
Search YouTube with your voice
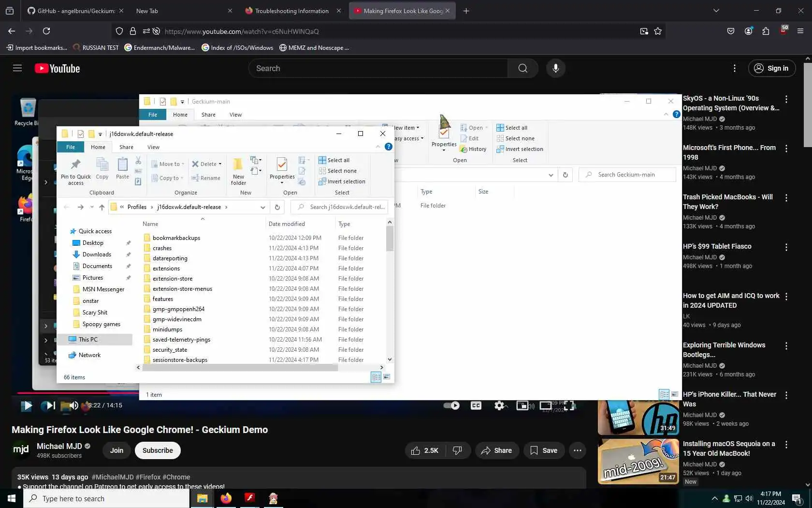click(x=556, y=68)
